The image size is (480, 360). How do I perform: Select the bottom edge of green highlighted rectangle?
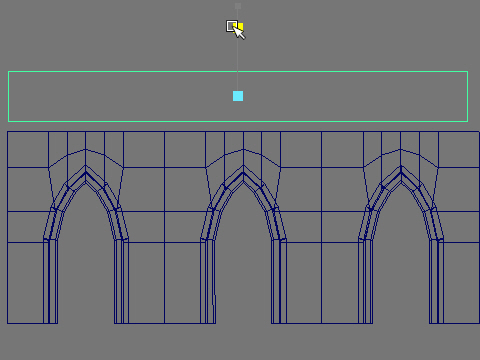[238, 121]
